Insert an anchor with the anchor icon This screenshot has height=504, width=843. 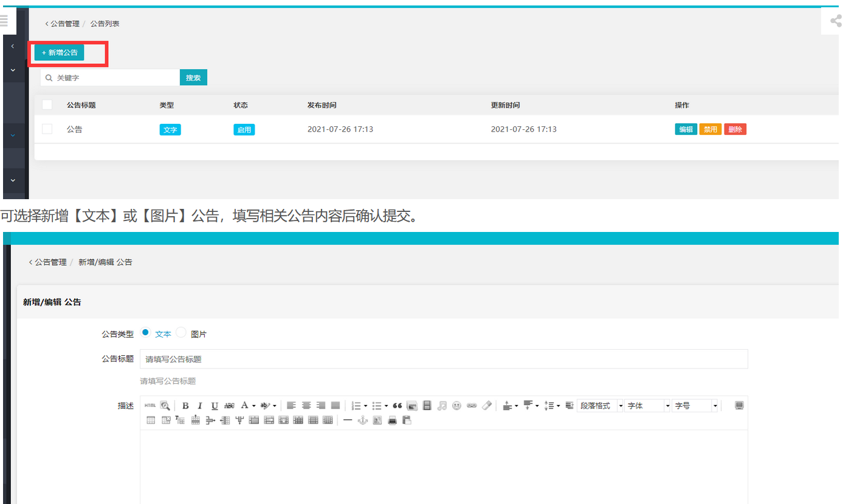[x=363, y=420]
